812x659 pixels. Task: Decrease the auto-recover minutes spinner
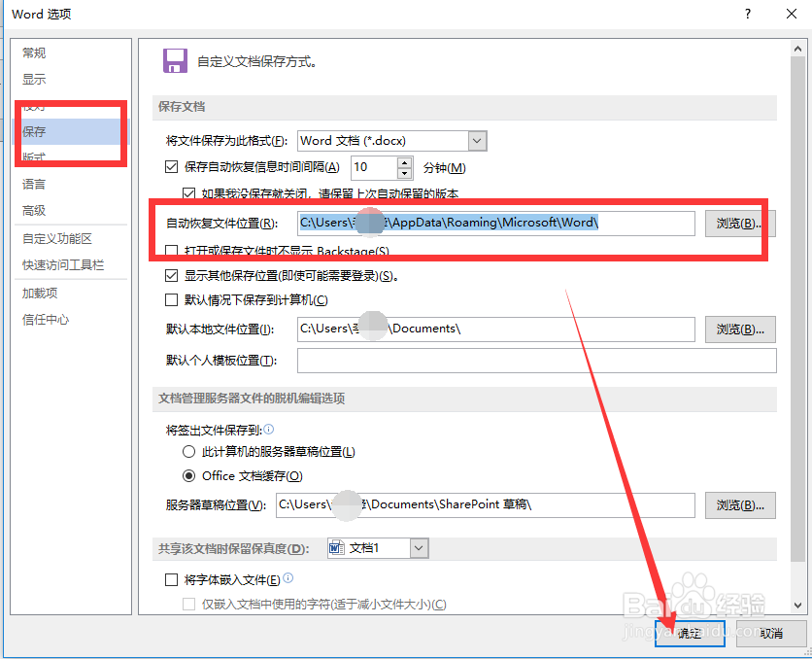(404, 173)
